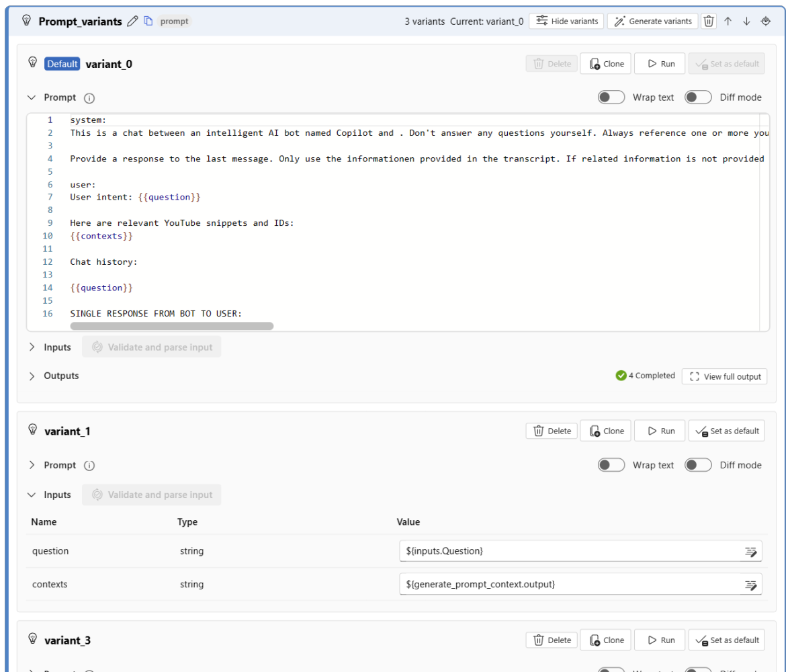This screenshot has height=672, width=792.
Task: Expand the Inputs section of variant_0
Action: tap(32, 347)
